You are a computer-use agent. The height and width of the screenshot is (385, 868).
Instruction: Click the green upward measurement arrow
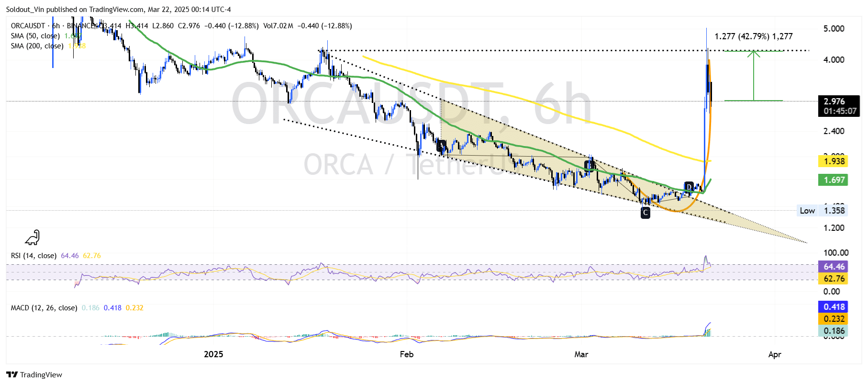754,76
